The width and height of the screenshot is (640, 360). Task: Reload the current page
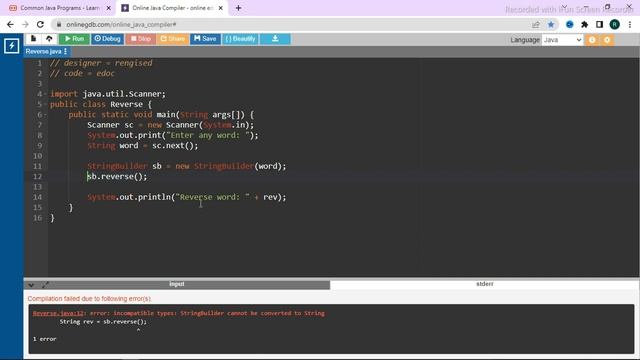[x=40, y=24]
